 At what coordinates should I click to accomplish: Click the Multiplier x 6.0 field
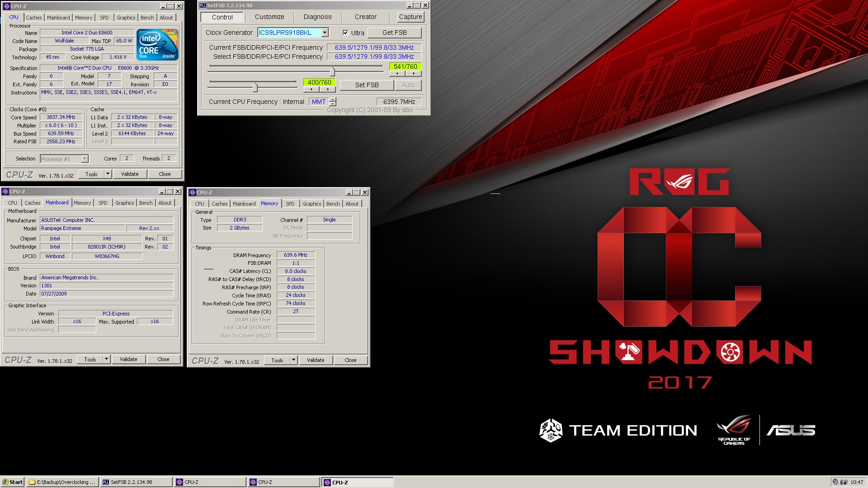61,125
